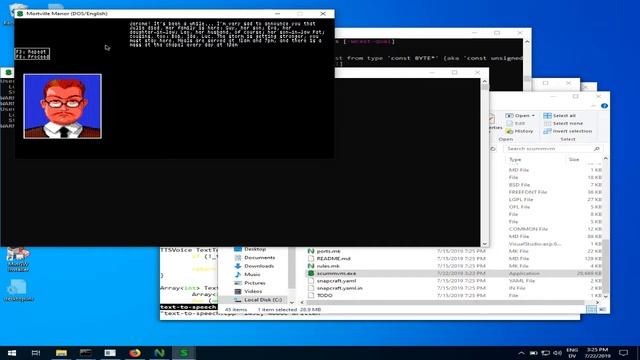
Task: Click the Application type cell for scummvm.exe
Action: [x=524, y=273]
